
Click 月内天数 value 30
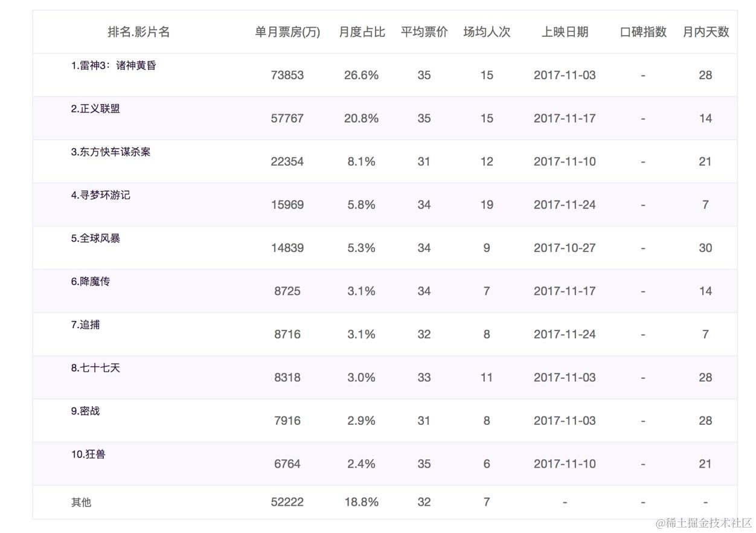point(706,248)
